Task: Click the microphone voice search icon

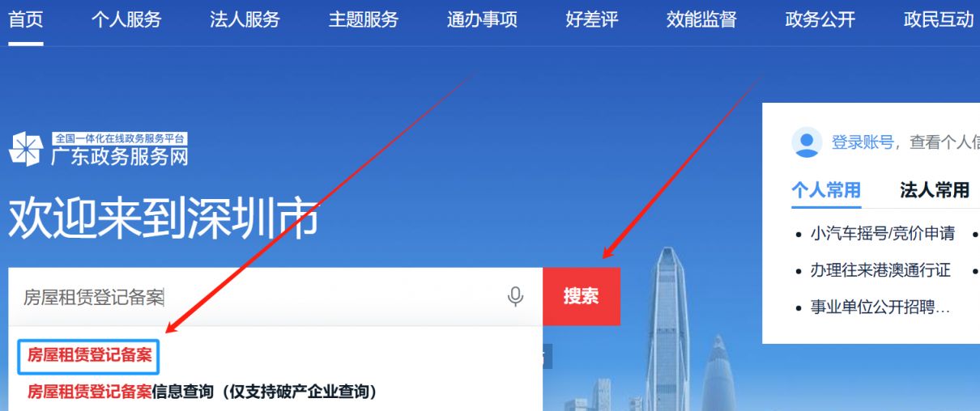Action: (x=515, y=297)
